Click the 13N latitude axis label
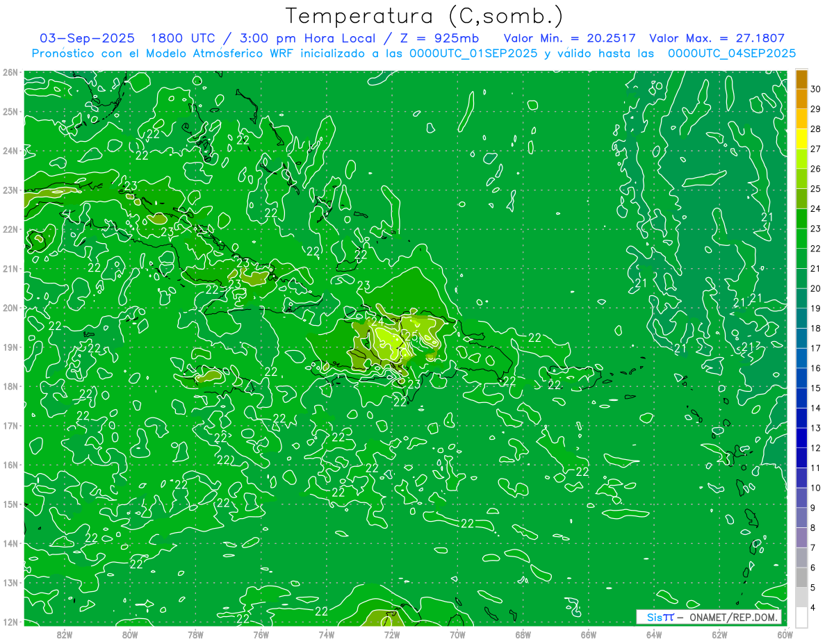This screenshot has width=834, height=644. point(10,582)
